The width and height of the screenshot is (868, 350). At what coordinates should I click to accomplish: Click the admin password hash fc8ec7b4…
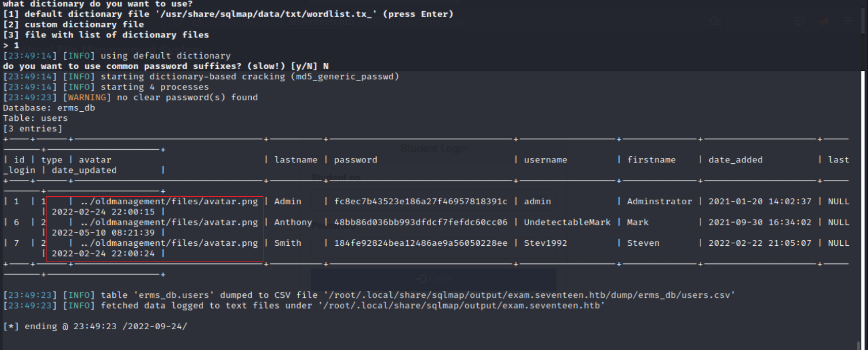420,201
